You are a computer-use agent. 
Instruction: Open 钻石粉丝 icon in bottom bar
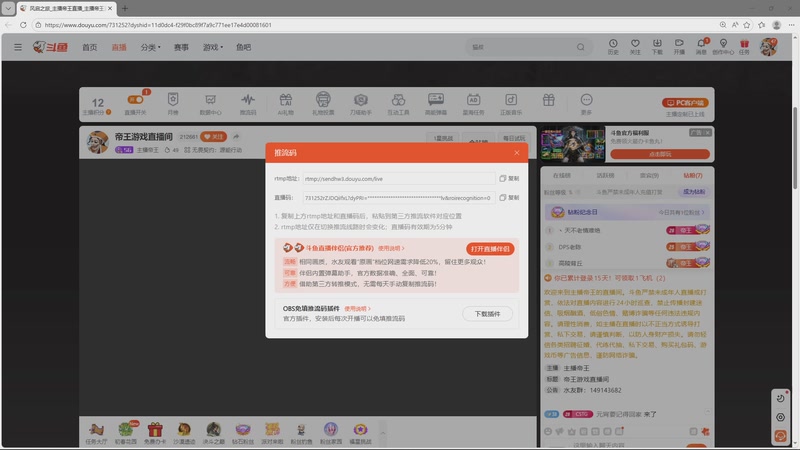pyautogui.click(x=243, y=433)
